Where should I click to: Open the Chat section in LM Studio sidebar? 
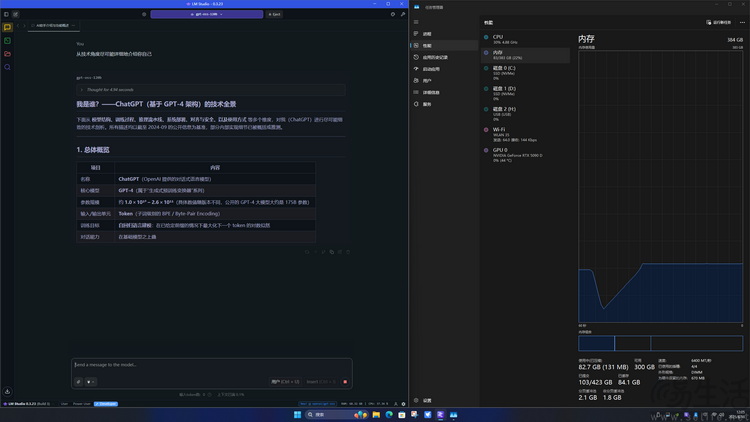[x=7, y=28]
